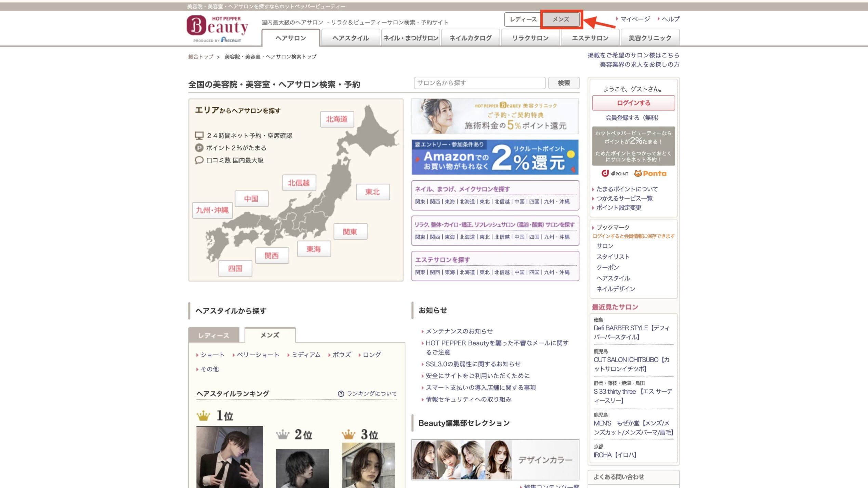Open the ネイルカタログ navigation tab
The image size is (868, 488).
click(470, 38)
